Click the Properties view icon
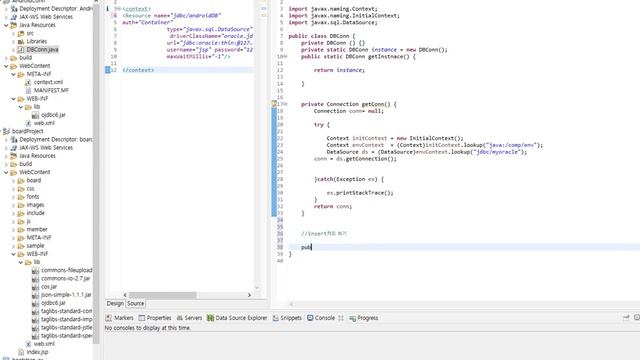This screenshot has width=640, height=360. pyautogui.click(x=142, y=318)
